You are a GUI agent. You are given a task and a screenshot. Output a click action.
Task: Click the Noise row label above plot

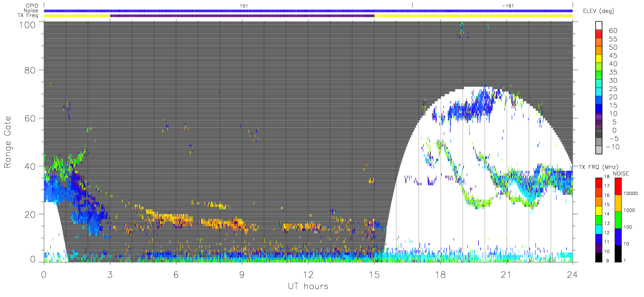(x=31, y=10)
